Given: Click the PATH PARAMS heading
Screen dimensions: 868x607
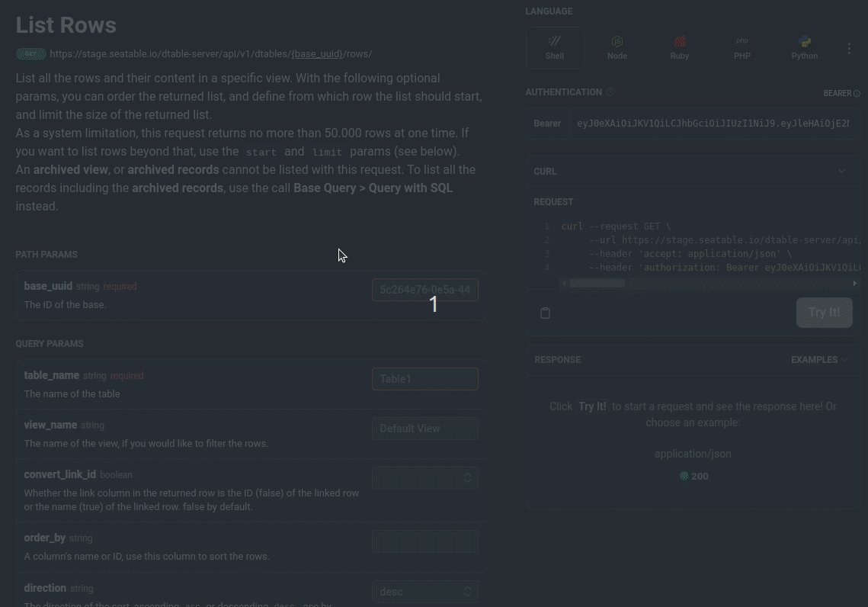Looking at the screenshot, I should pyautogui.click(x=46, y=255).
